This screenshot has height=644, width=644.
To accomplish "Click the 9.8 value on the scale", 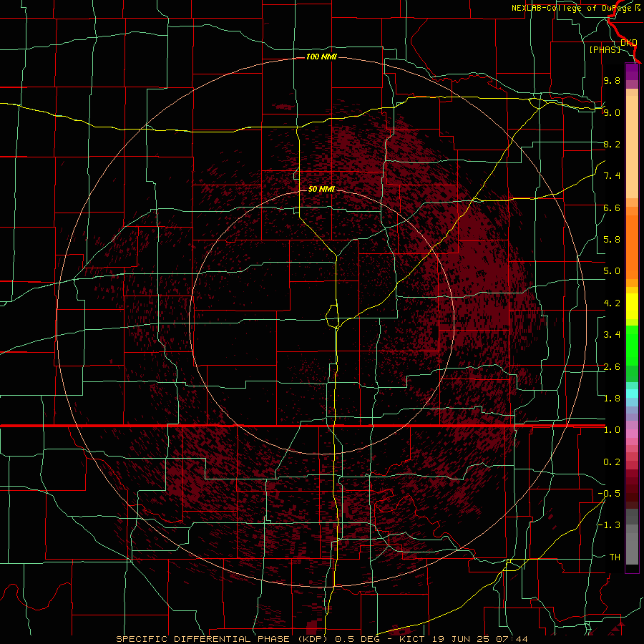I will click(612, 81).
